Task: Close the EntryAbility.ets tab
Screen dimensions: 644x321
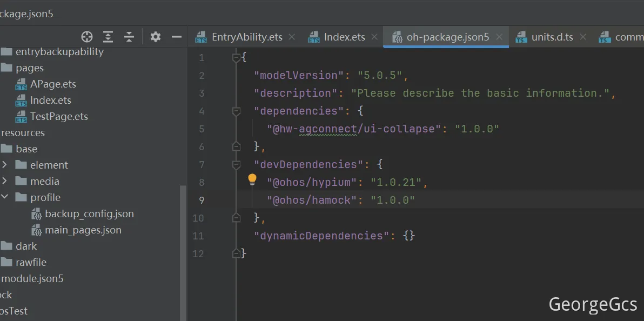Action: click(x=292, y=37)
